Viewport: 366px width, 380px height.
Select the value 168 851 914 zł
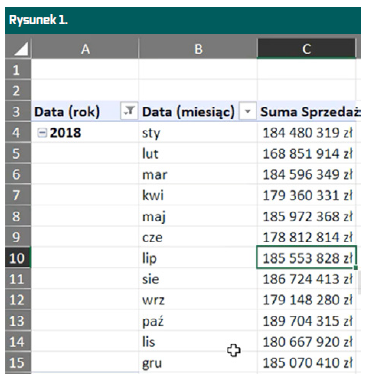click(307, 153)
